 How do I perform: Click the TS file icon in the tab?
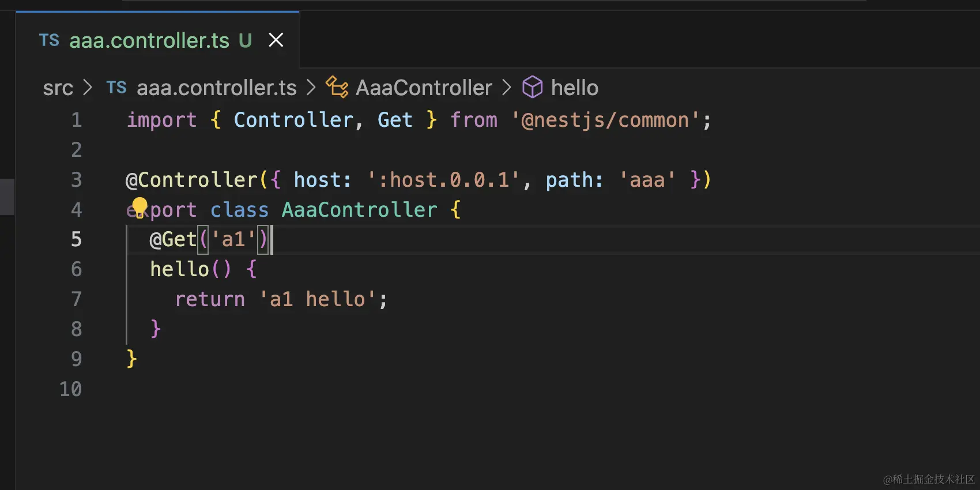(49, 40)
